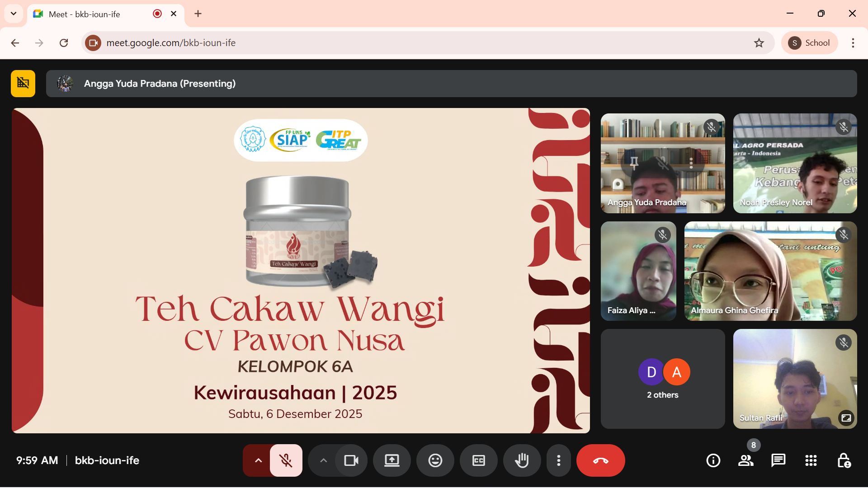Click Angga Yuda Pradana presenting banner
The image size is (868, 488).
pyautogui.click(x=451, y=84)
